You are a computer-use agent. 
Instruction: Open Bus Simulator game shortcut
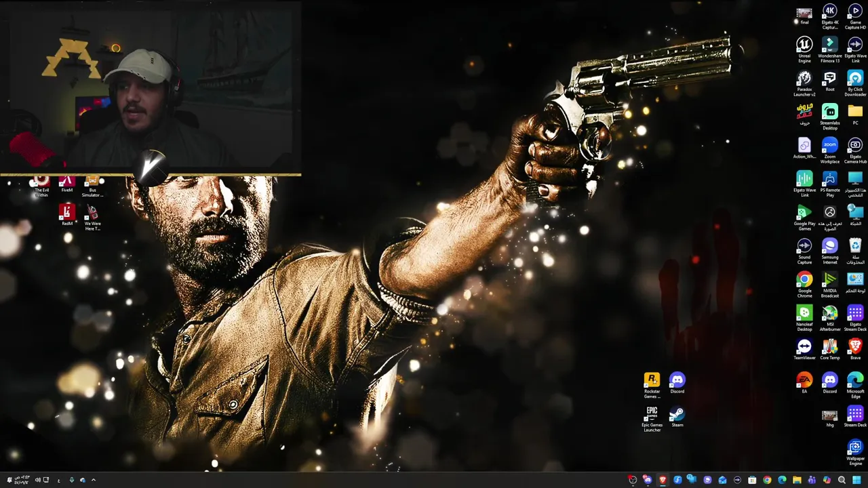[92, 186]
